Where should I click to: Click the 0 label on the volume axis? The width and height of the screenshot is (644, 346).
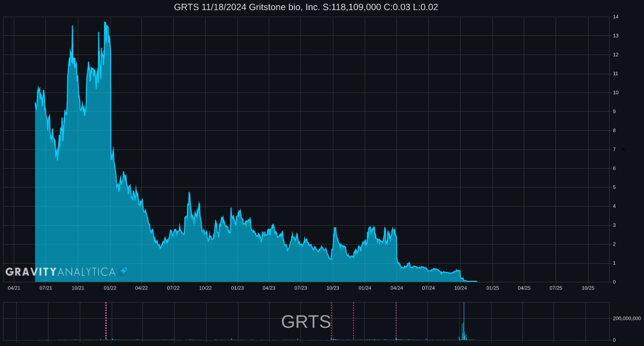point(614,340)
